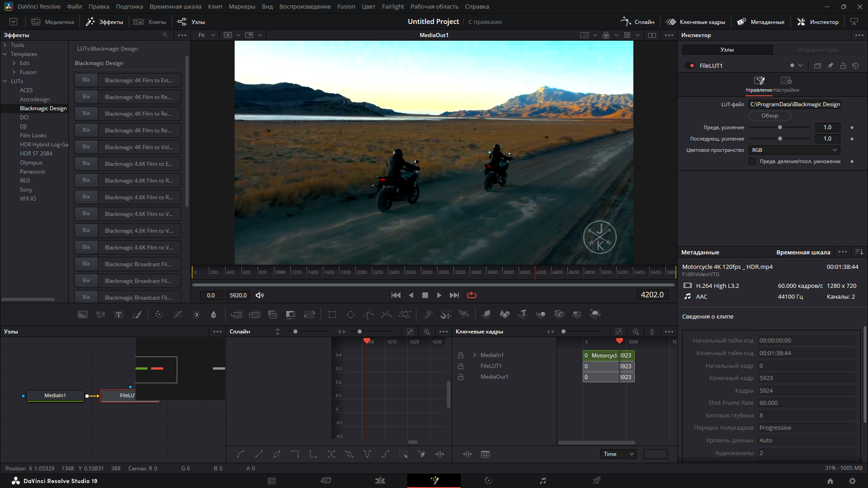Open the Fusion page icon at bottom

click(x=434, y=481)
